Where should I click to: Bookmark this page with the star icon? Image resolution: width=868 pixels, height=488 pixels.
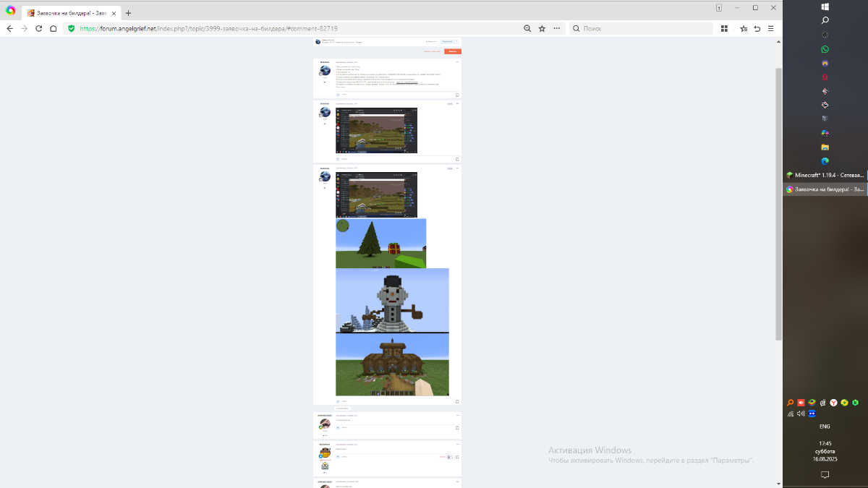click(542, 28)
